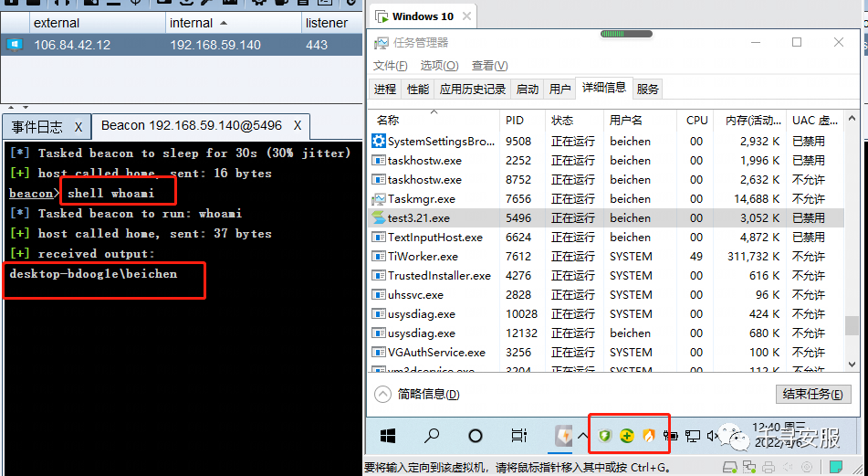Open the 服务 tab
Screen dimensions: 868x476
click(x=647, y=90)
